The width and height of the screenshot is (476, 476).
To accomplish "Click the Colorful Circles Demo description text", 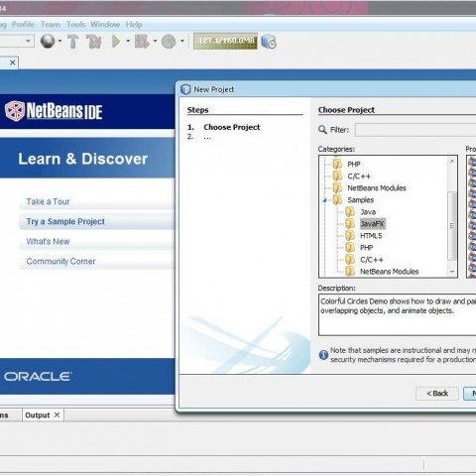I will [398, 305].
